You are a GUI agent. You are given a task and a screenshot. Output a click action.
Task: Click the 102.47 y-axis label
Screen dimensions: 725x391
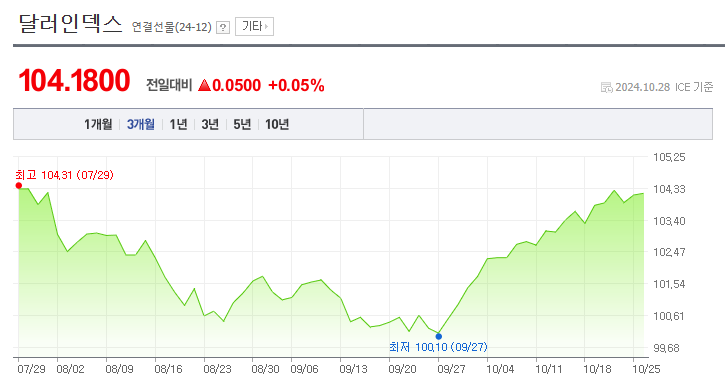[669, 252]
